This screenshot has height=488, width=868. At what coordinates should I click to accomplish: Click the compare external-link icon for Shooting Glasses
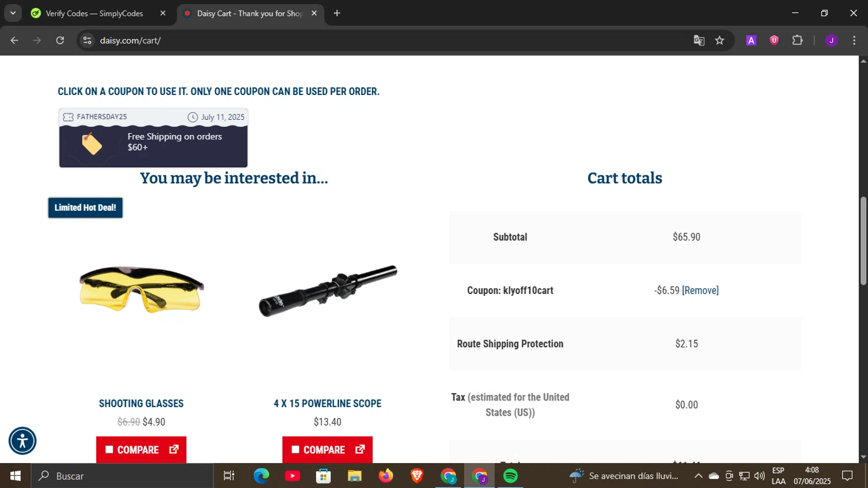click(174, 449)
